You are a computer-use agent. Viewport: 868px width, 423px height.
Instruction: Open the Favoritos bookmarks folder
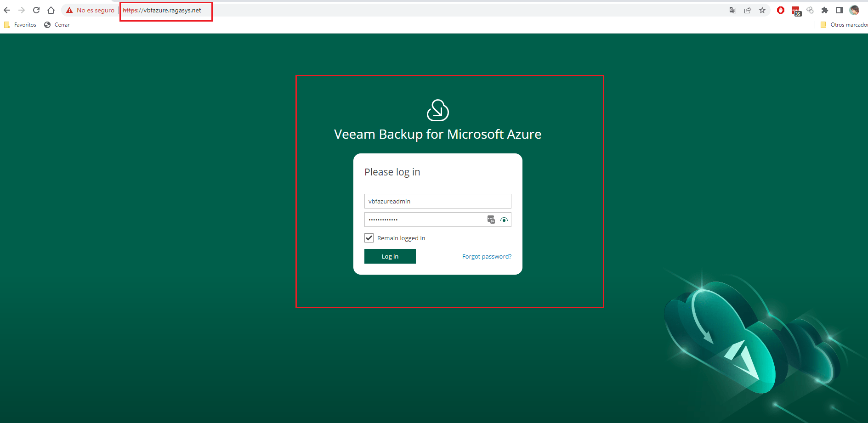[x=20, y=25]
